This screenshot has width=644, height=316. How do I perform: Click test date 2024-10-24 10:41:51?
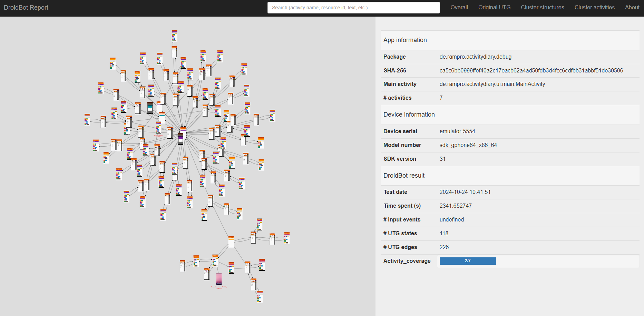(465, 192)
